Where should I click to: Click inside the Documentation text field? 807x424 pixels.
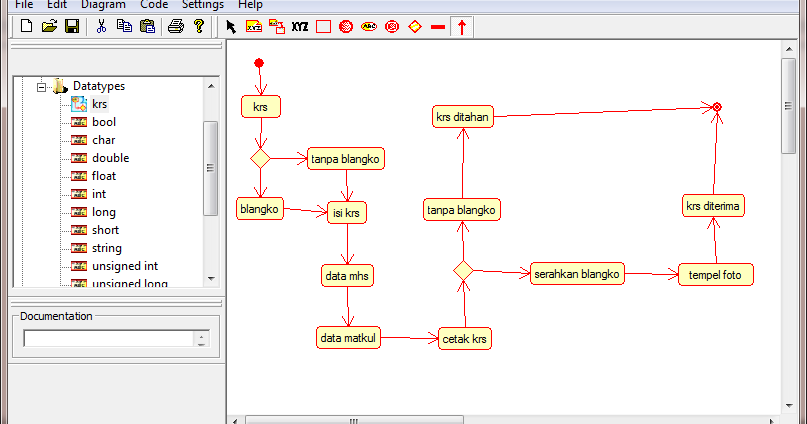click(x=109, y=339)
